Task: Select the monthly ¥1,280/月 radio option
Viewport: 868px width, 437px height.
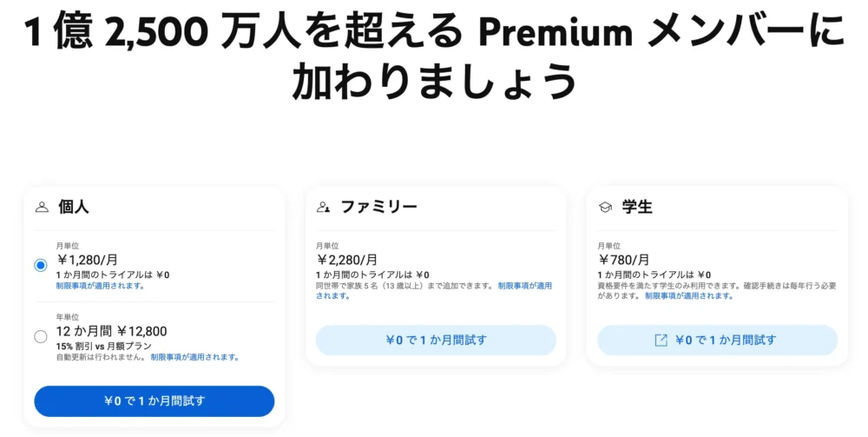Action: (41, 265)
